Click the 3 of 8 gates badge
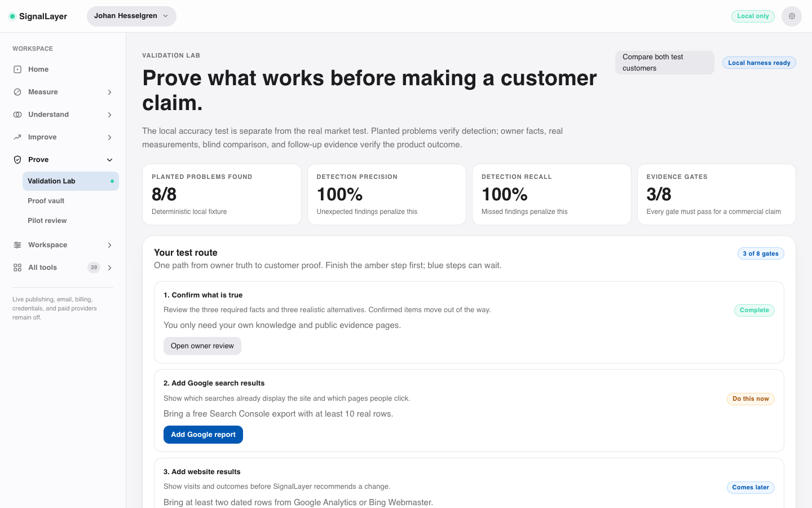Image resolution: width=812 pixels, height=508 pixels. (x=761, y=253)
